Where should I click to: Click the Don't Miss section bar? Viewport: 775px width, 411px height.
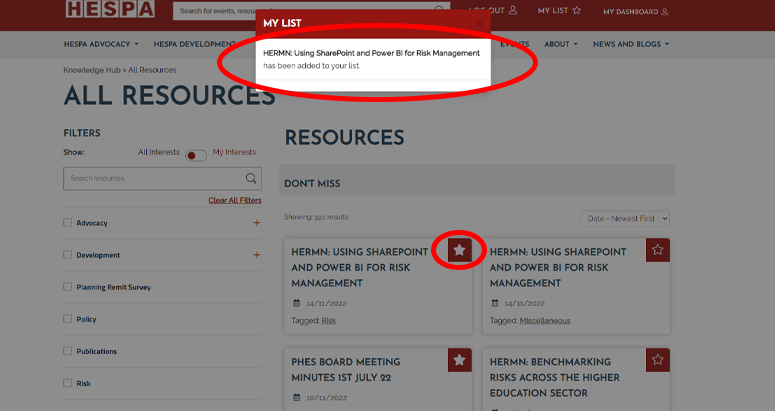click(x=477, y=181)
